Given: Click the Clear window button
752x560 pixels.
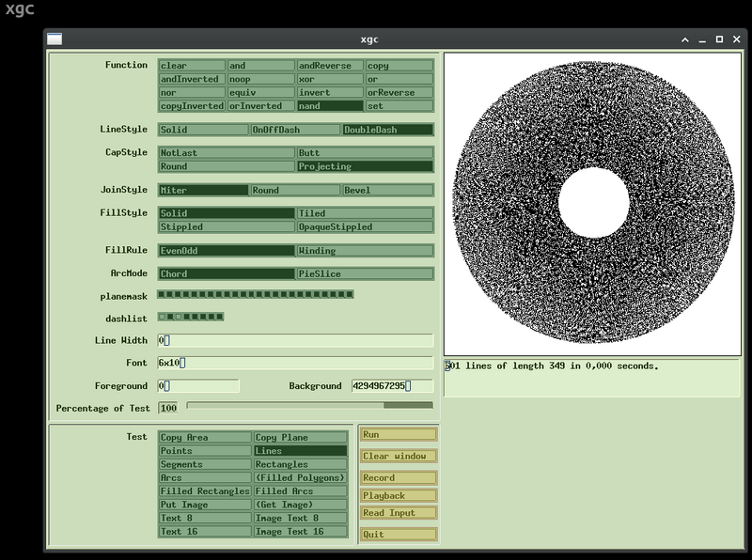Looking at the screenshot, I should (x=398, y=457).
